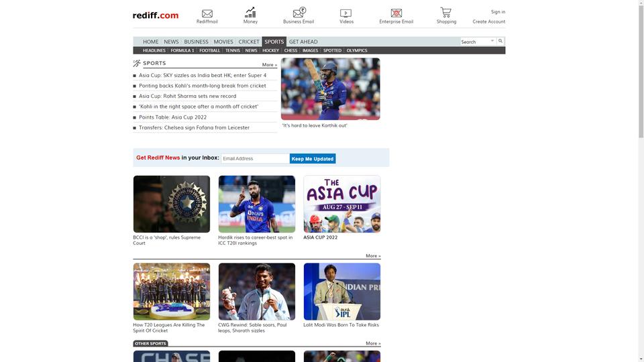
Task: Open the BUSINESS tab
Action: coord(197,42)
